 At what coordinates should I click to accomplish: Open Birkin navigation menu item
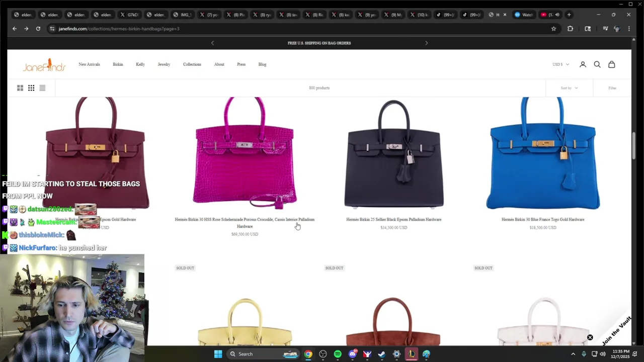(x=118, y=64)
